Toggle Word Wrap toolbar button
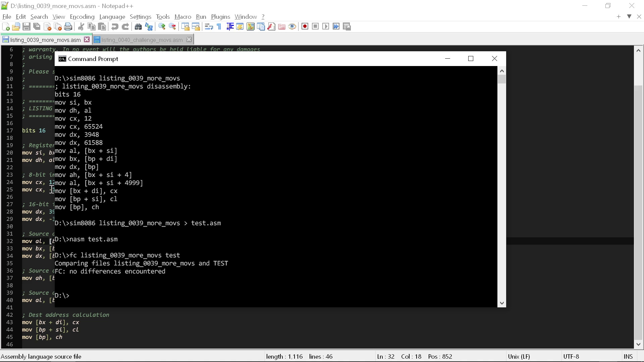 pos(209,26)
